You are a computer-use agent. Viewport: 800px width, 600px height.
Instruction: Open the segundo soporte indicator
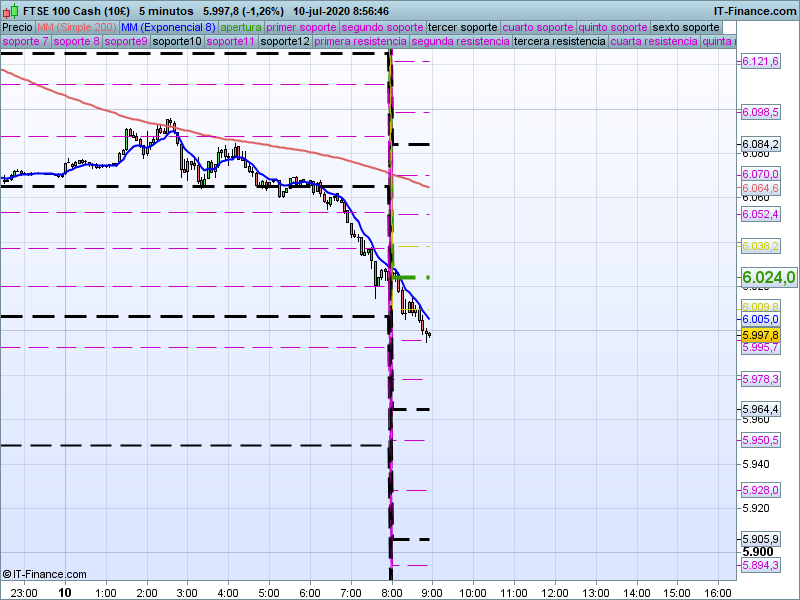(x=382, y=27)
